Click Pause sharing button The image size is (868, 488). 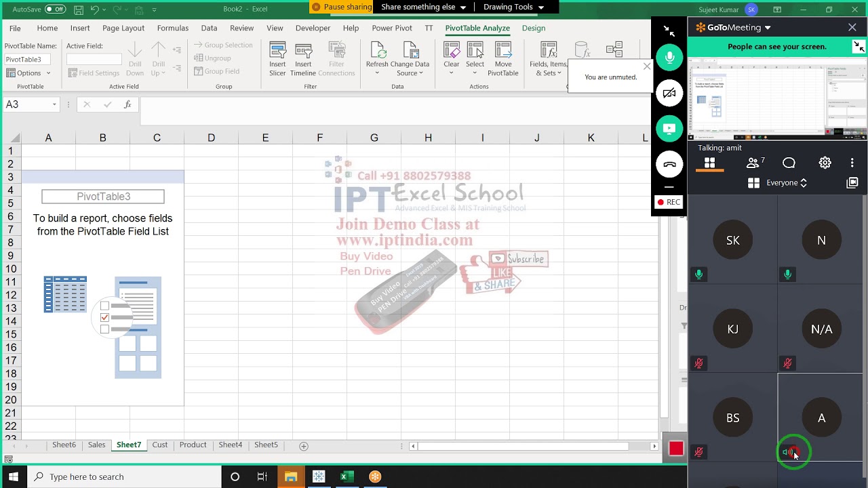341,7
